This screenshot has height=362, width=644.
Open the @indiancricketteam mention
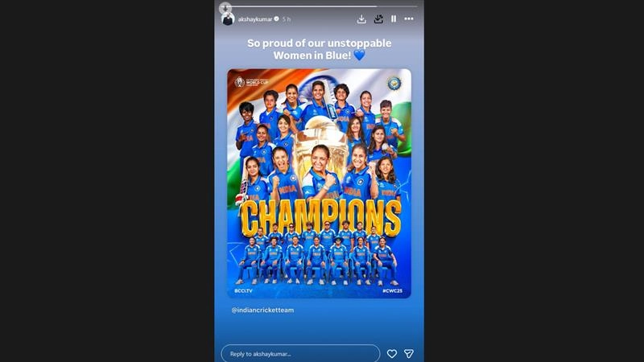click(x=262, y=310)
